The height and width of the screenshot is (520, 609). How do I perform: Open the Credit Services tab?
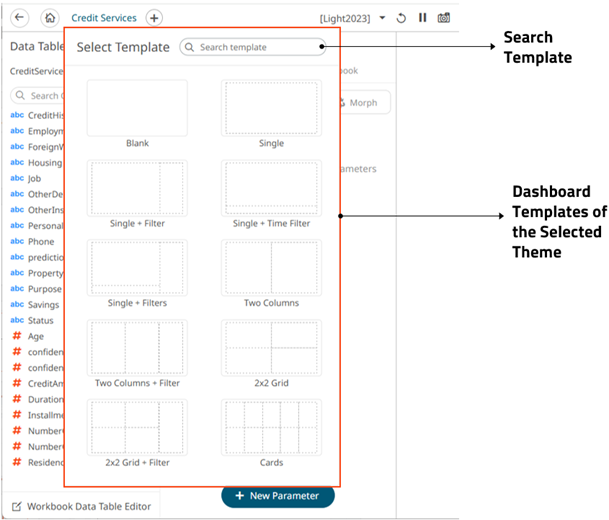click(104, 17)
